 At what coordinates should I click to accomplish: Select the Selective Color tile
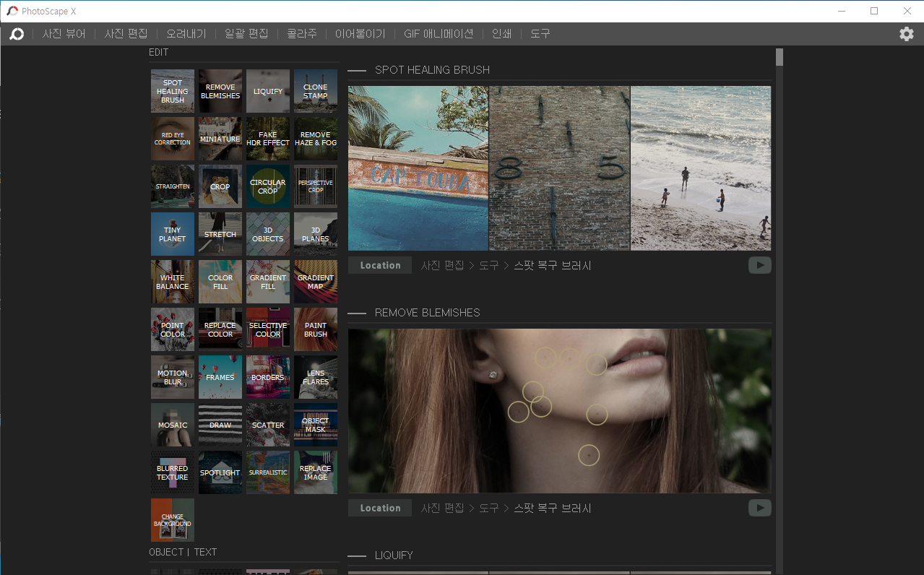coord(268,329)
